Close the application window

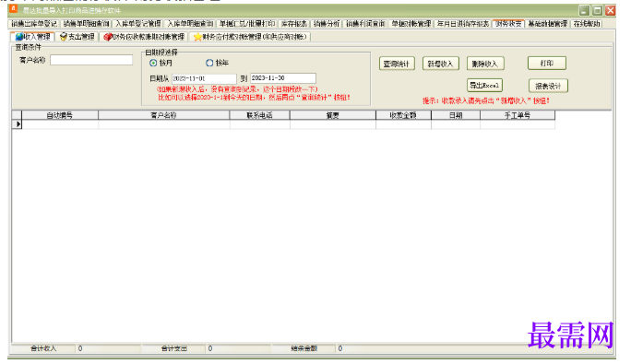pos(611,10)
